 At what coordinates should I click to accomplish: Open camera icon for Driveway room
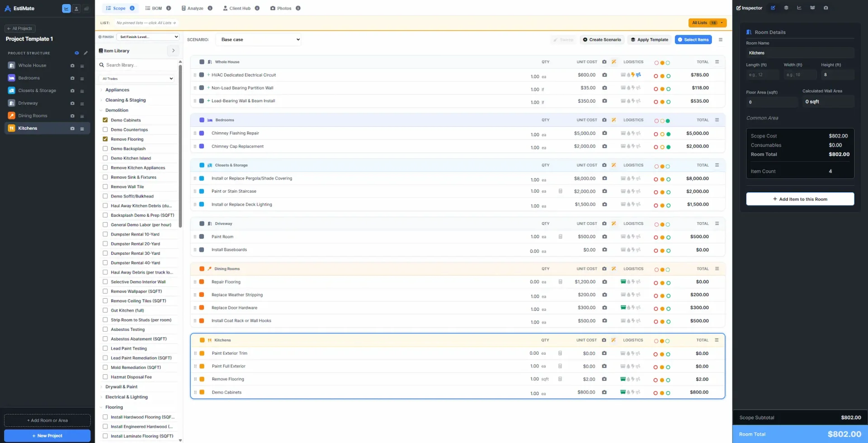(72, 103)
